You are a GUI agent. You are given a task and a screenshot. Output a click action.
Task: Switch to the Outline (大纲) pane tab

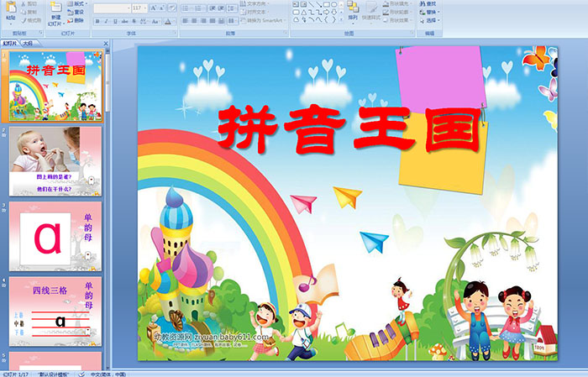click(28, 43)
